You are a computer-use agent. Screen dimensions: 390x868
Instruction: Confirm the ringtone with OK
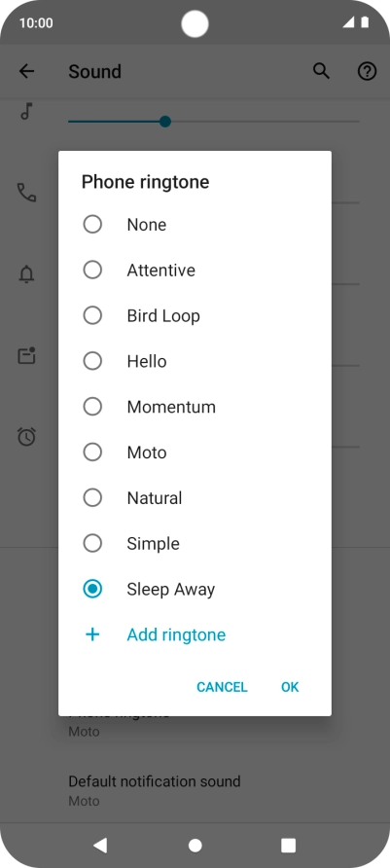click(290, 687)
